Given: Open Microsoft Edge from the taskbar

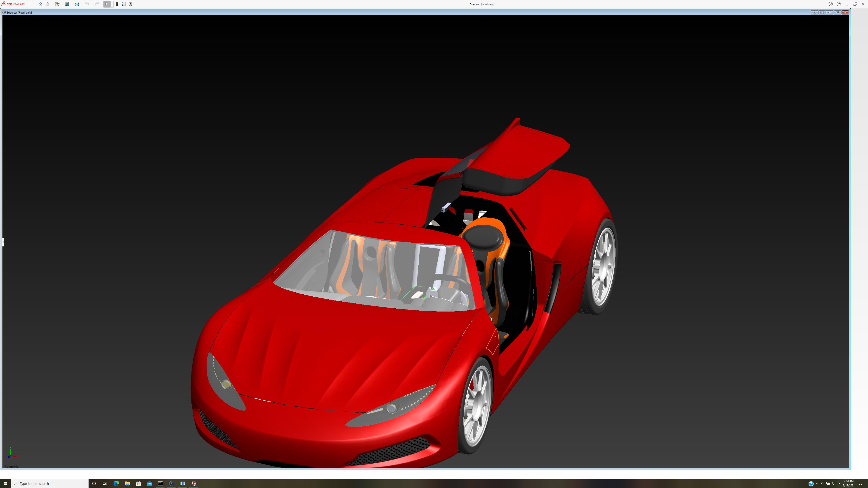Looking at the screenshot, I should click(x=116, y=483).
